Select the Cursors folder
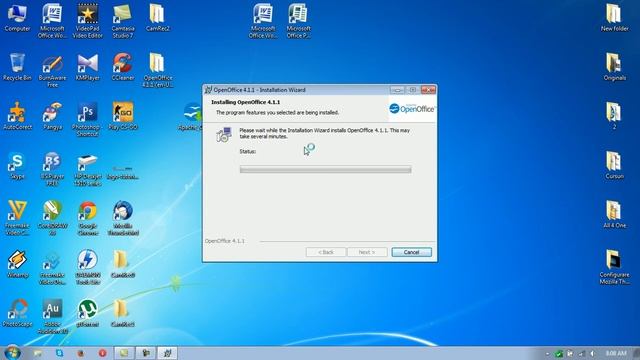This screenshot has width=640, height=360. (x=614, y=165)
